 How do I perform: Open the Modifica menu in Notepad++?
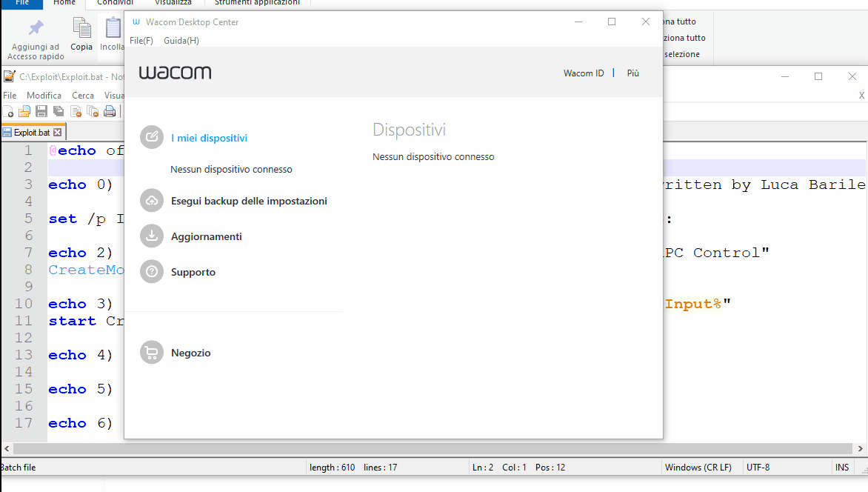point(44,96)
